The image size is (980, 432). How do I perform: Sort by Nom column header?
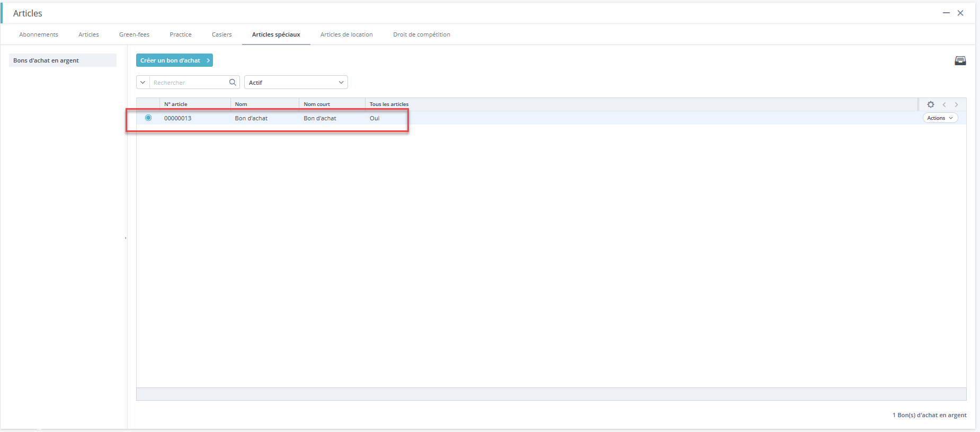point(265,104)
